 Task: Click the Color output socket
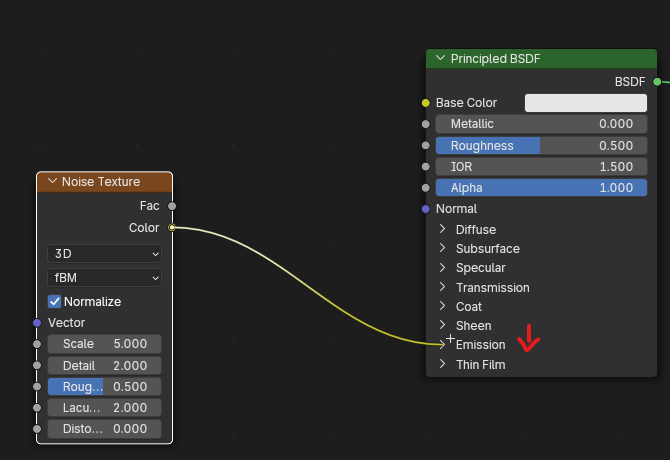172,228
